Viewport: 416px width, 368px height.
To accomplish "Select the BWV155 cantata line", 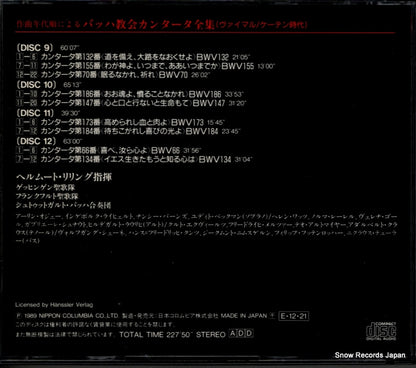I will (145, 66).
